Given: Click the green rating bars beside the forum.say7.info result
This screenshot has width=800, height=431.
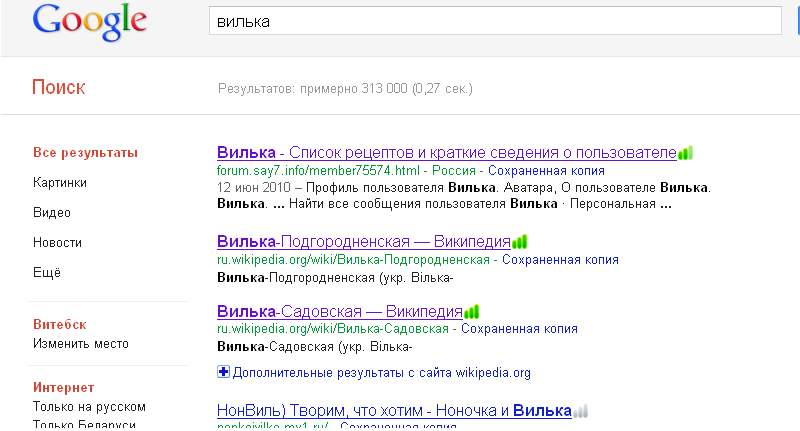Looking at the screenshot, I should (686, 153).
